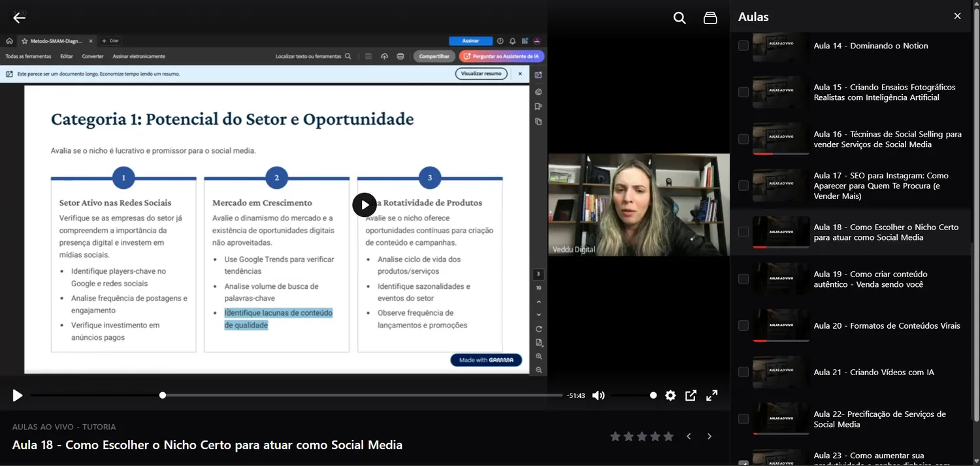Open the video in a pop-out window

691,395
